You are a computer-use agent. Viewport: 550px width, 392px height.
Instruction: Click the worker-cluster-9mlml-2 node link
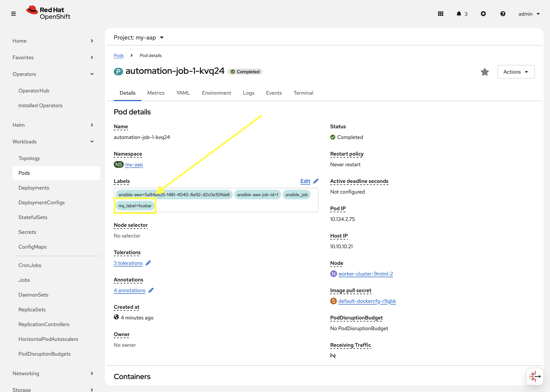[365, 274]
